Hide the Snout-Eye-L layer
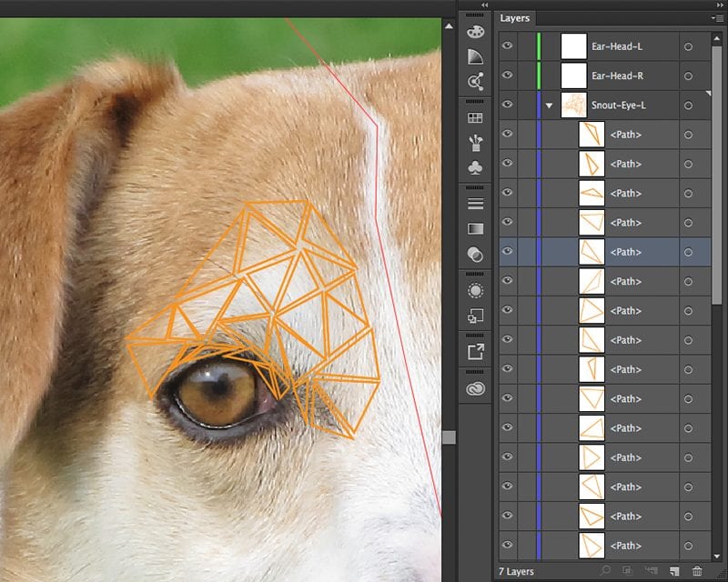The height and width of the screenshot is (582, 728). 508,105
